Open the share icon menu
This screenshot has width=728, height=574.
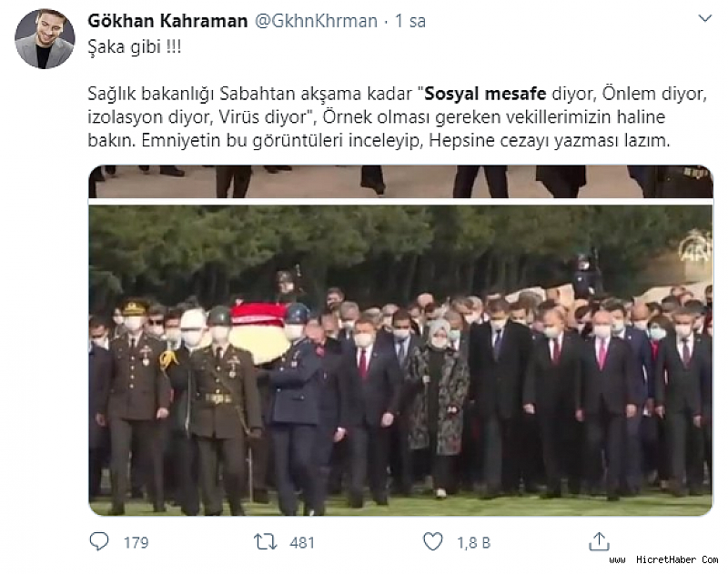click(x=599, y=541)
